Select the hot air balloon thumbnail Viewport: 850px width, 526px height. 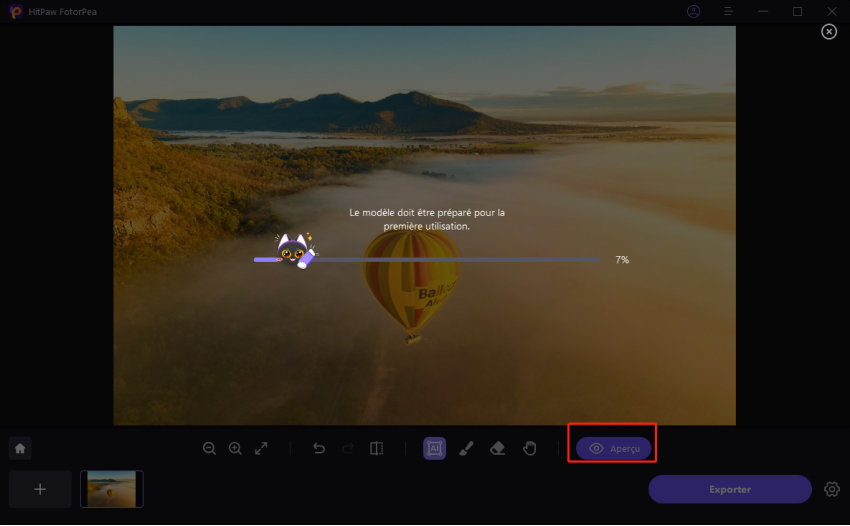click(112, 489)
